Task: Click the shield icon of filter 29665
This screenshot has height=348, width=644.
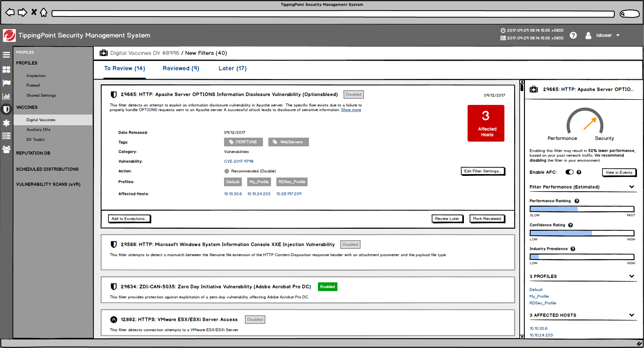Action: tap(114, 95)
